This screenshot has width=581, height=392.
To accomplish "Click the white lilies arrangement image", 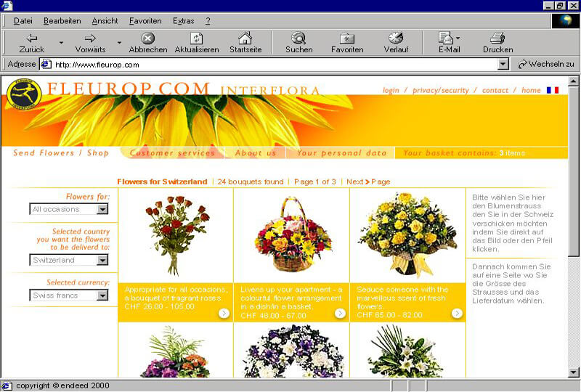I will click(405, 351).
